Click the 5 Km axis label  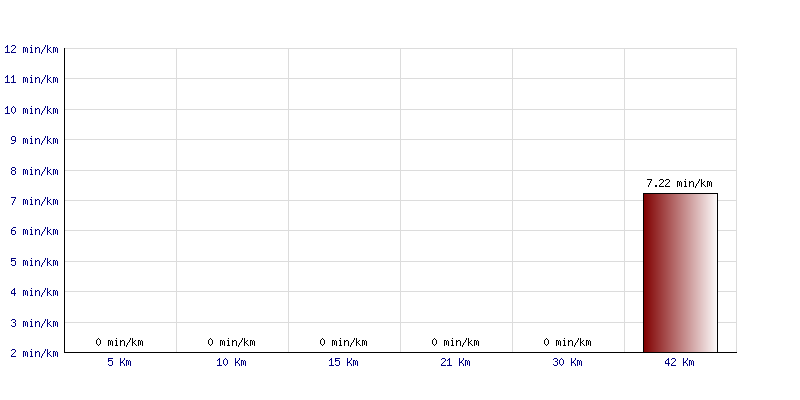click(119, 363)
